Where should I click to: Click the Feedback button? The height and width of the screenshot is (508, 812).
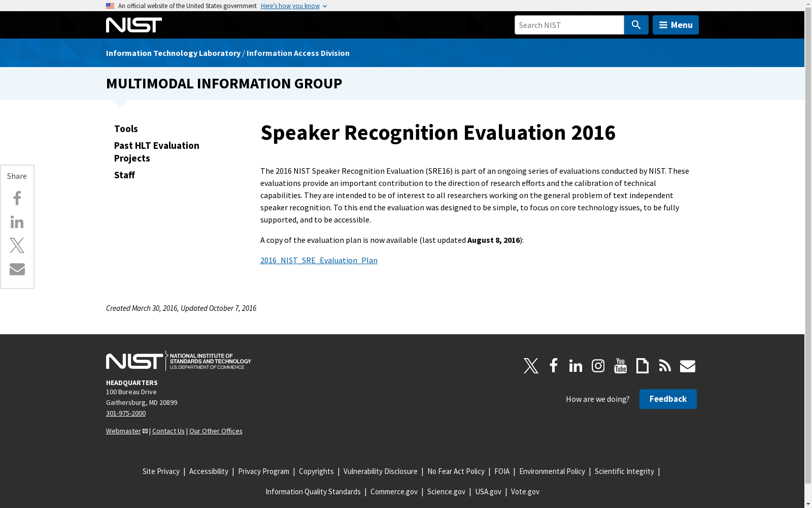[668, 399]
